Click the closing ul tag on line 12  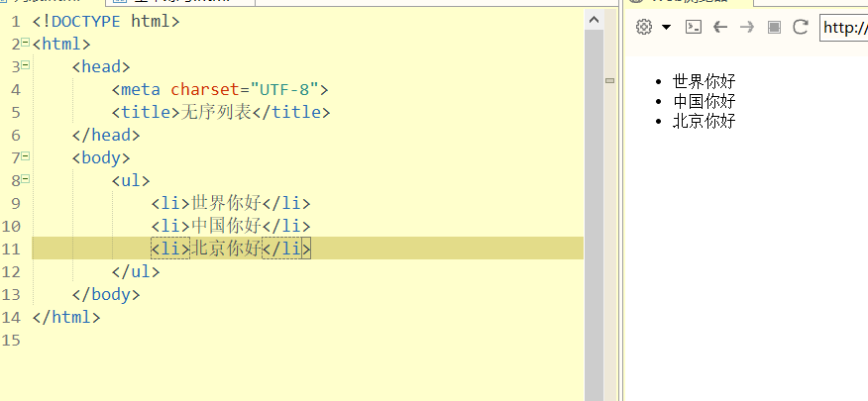point(136,271)
